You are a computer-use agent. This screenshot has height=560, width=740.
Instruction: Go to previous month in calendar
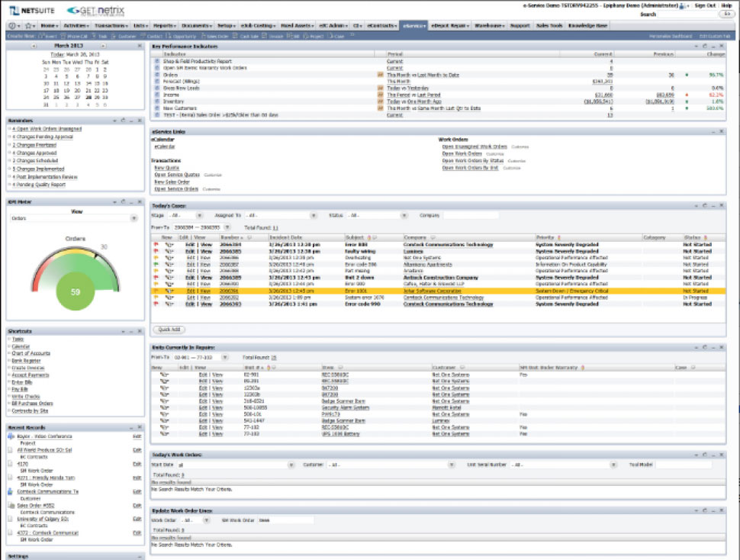coord(34,46)
